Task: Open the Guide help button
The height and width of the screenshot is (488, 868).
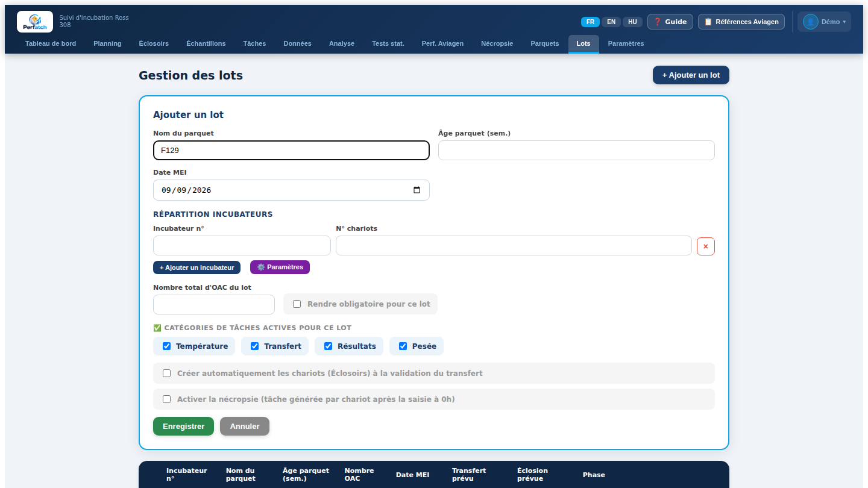Action: pyautogui.click(x=670, y=22)
